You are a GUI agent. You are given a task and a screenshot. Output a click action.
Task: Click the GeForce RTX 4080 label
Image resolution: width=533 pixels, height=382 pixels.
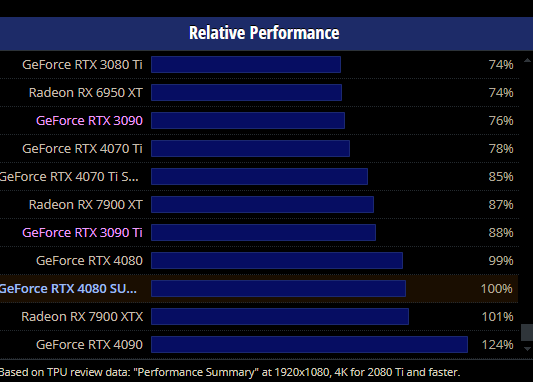(89, 261)
